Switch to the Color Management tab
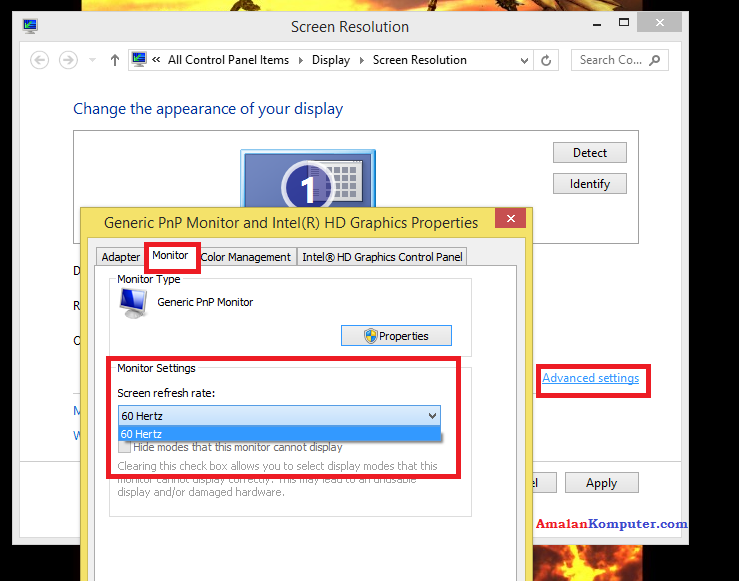The image size is (739, 581). tap(246, 257)
